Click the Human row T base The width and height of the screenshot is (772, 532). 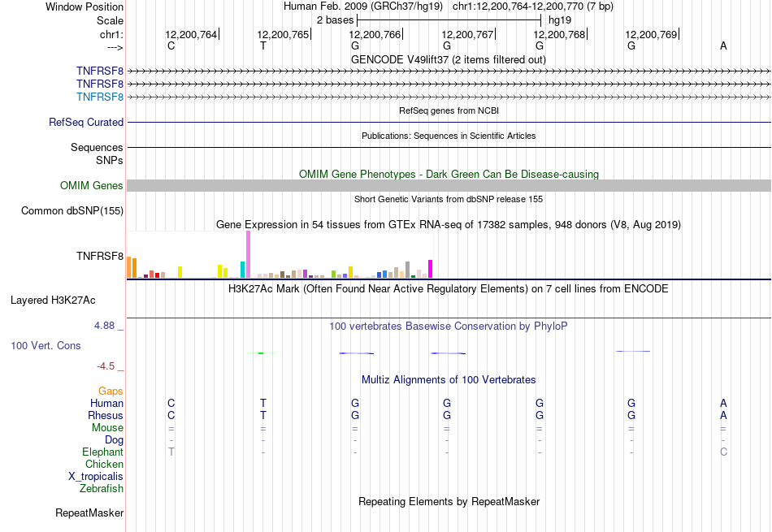pos(263,403)
